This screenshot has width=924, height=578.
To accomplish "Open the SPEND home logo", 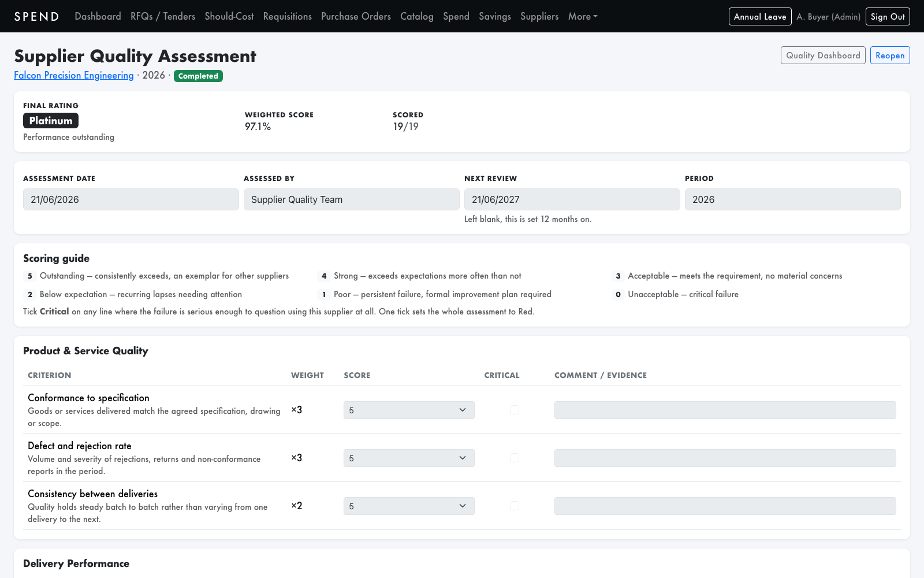I will pos(36,16).
